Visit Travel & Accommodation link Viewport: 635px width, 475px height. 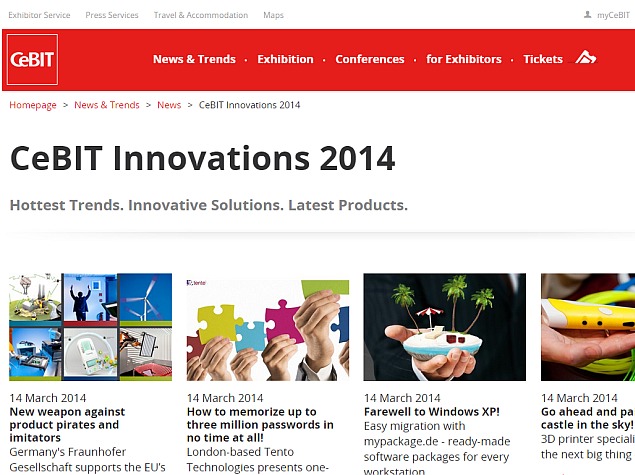pos(200,16)
